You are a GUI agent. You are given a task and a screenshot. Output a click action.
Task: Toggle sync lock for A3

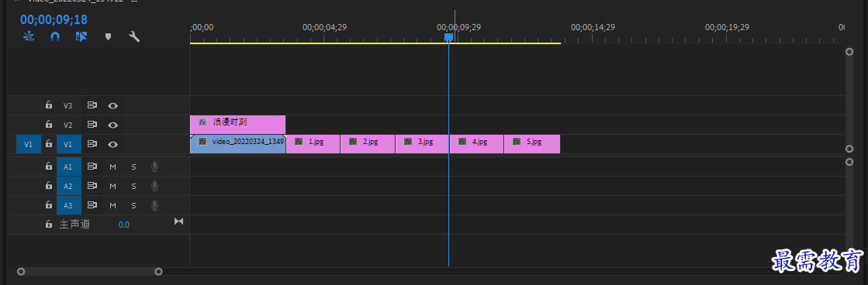92,205
